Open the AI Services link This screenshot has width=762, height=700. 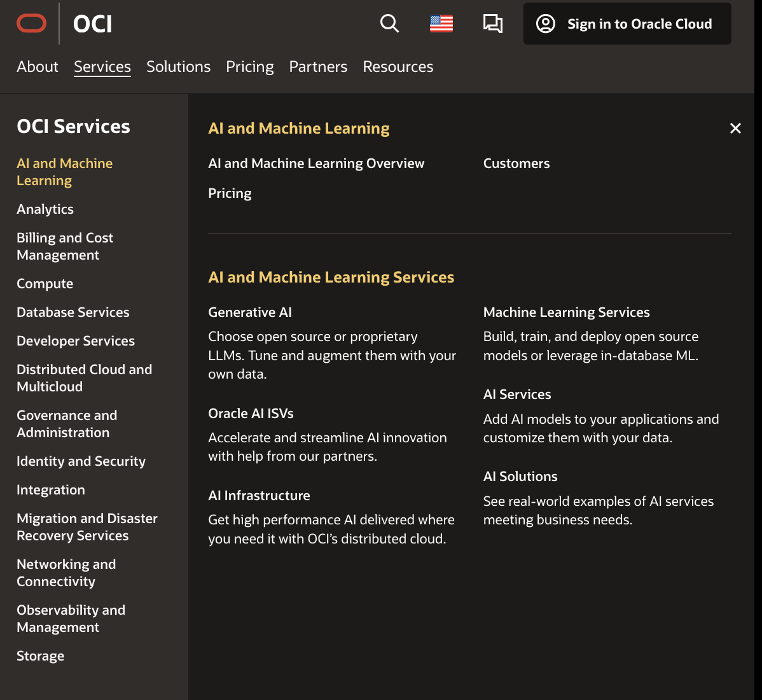(x=517, y=395)
